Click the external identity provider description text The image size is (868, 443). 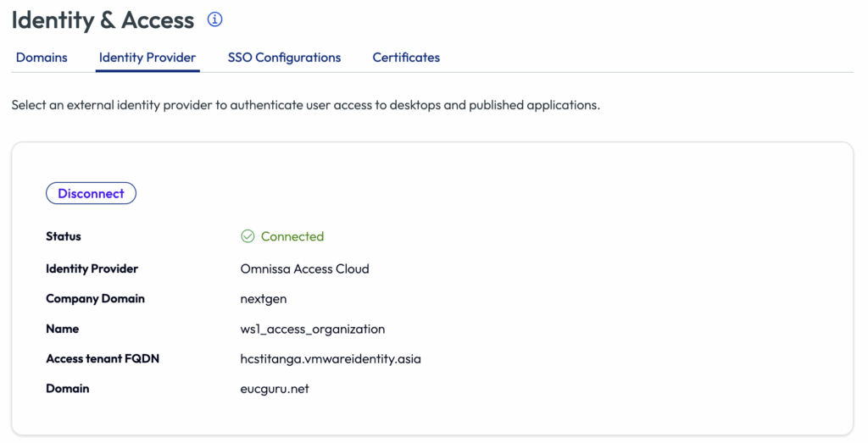point(306,106)
